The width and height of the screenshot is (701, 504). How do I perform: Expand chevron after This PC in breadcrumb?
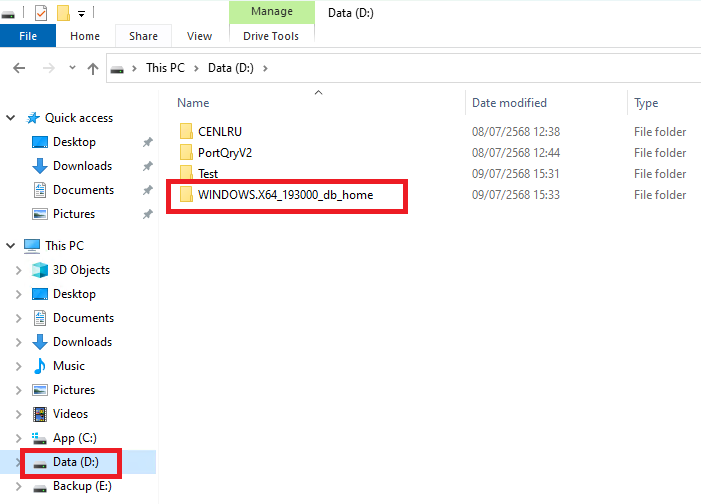[196, 68]
